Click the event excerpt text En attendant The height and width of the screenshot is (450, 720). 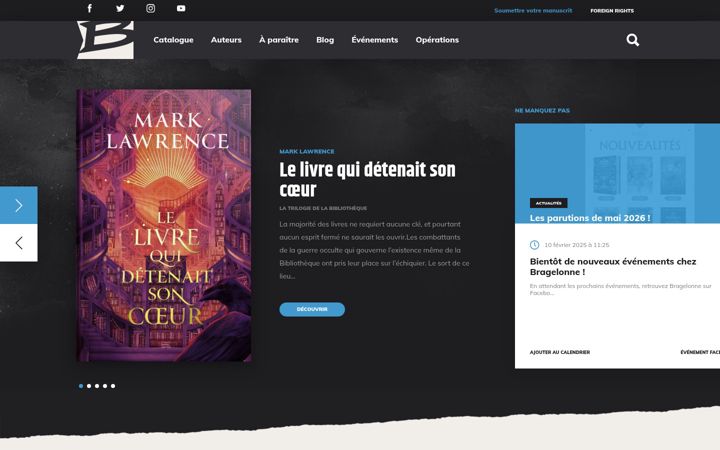tap(620, 289)
